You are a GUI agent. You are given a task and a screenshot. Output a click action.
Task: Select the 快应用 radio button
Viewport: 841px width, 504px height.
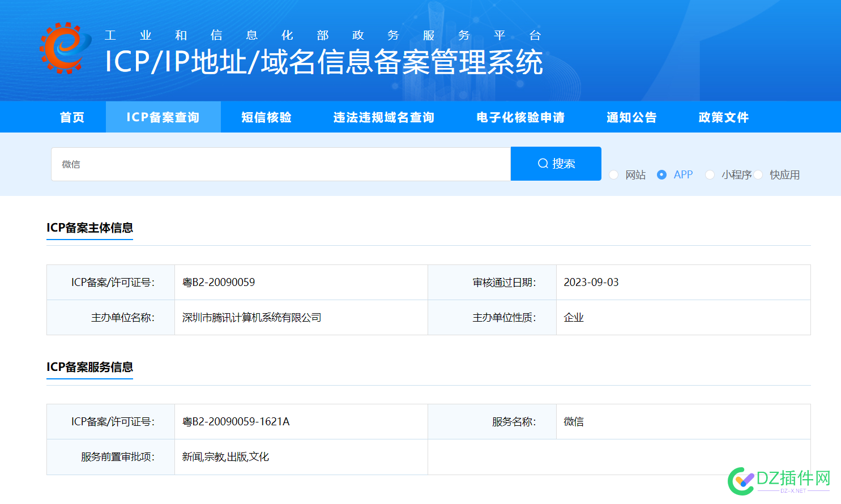pos(758,175)
